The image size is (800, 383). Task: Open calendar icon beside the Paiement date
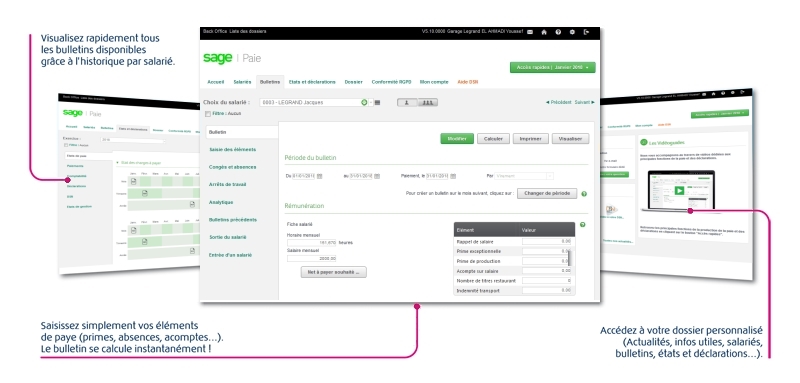coord(453,176)
